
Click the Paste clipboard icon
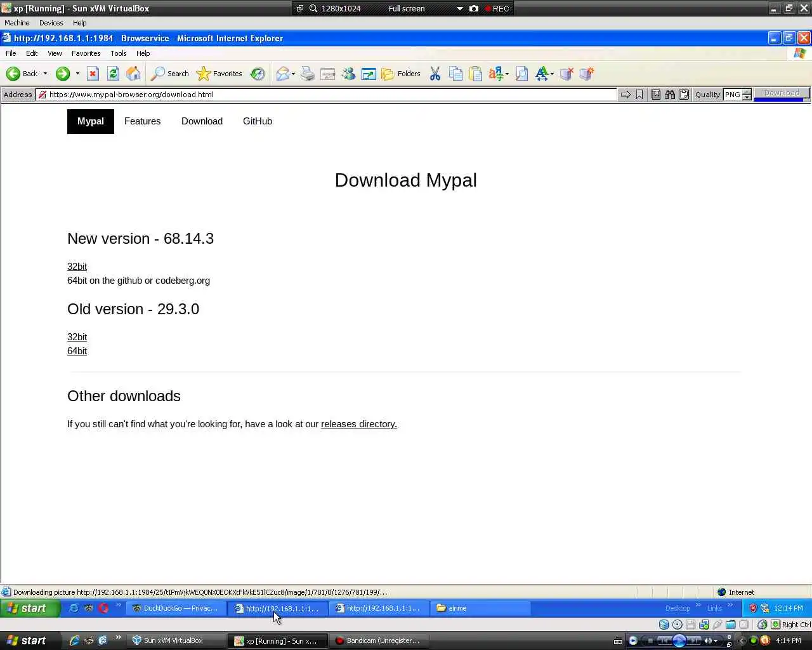point(476,74)
